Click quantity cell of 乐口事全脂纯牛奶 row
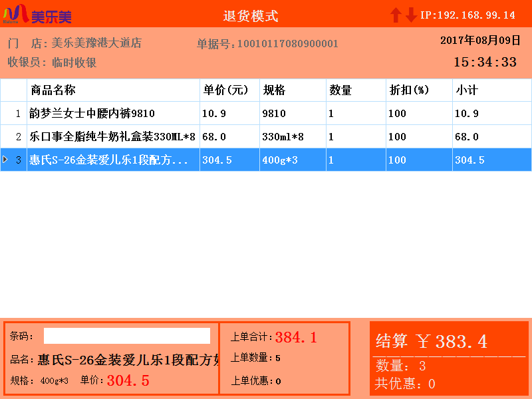The width and height of the screenshot is (532, 399). coord(356,136)
